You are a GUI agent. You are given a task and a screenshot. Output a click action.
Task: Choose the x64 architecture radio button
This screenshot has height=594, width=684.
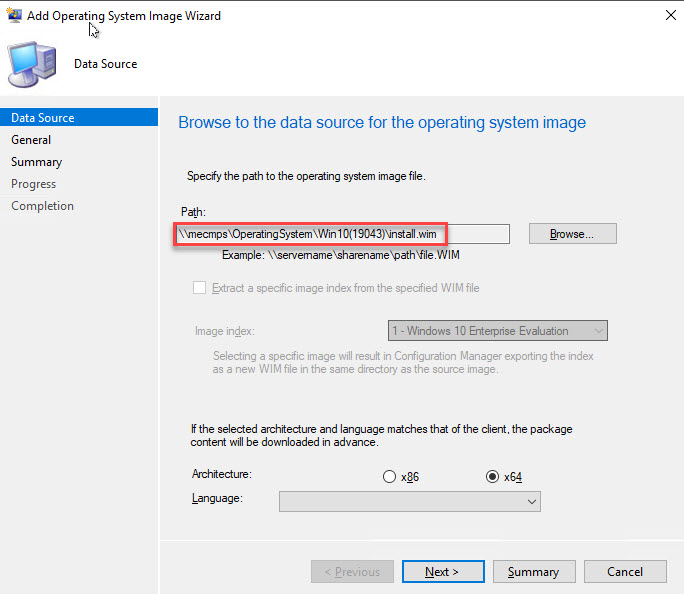tap(492, 477)
